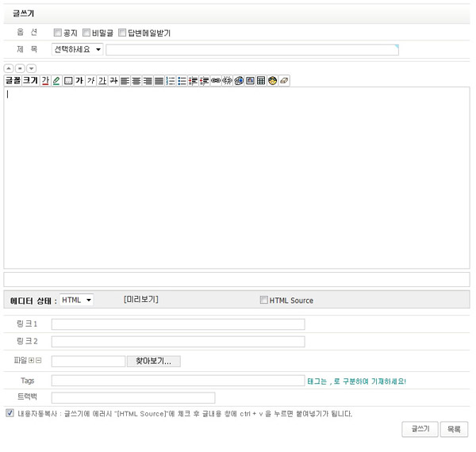Click the down arrow editor resize button

coord(31,68)
